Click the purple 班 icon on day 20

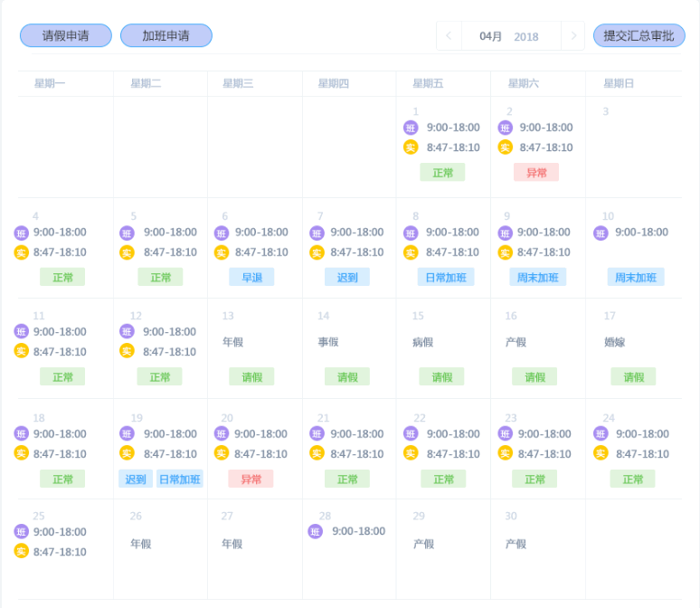[x=222, y=433]
